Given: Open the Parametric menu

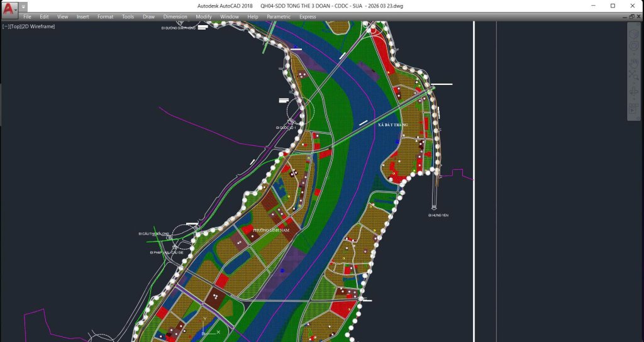Looking at the screenshot, I should pos(279,17).
